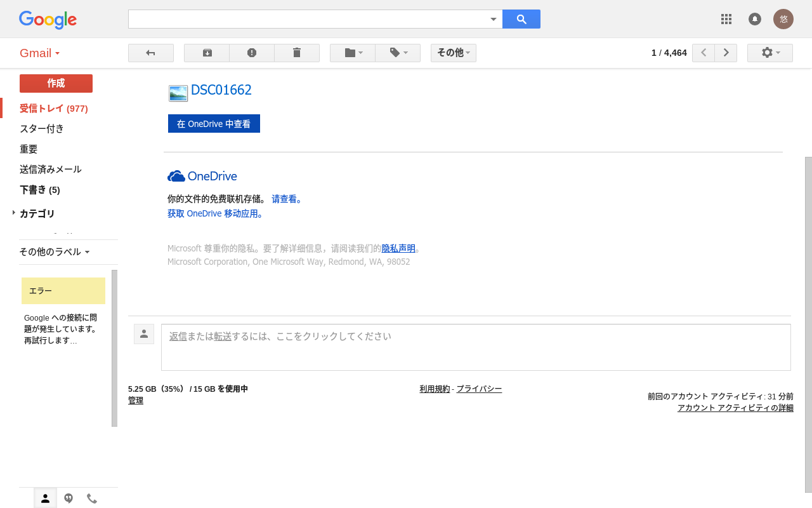Open 受信トレイ (977) folder
Screen dimensions: 812x508
point(54,109)
